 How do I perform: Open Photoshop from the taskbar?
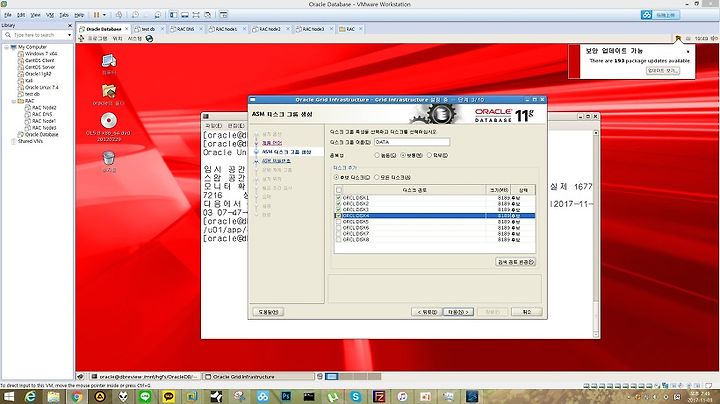[286, 396]
